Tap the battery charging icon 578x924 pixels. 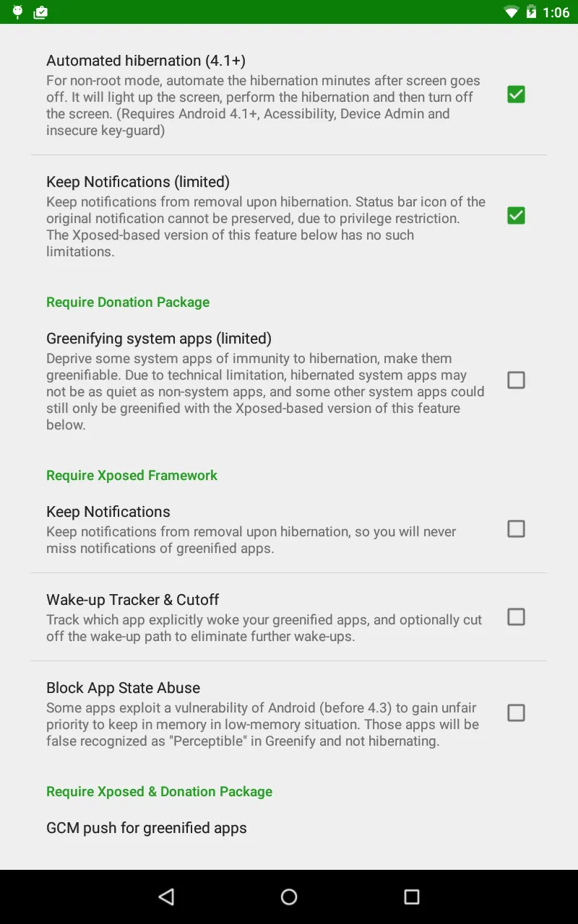coord(532,12)
